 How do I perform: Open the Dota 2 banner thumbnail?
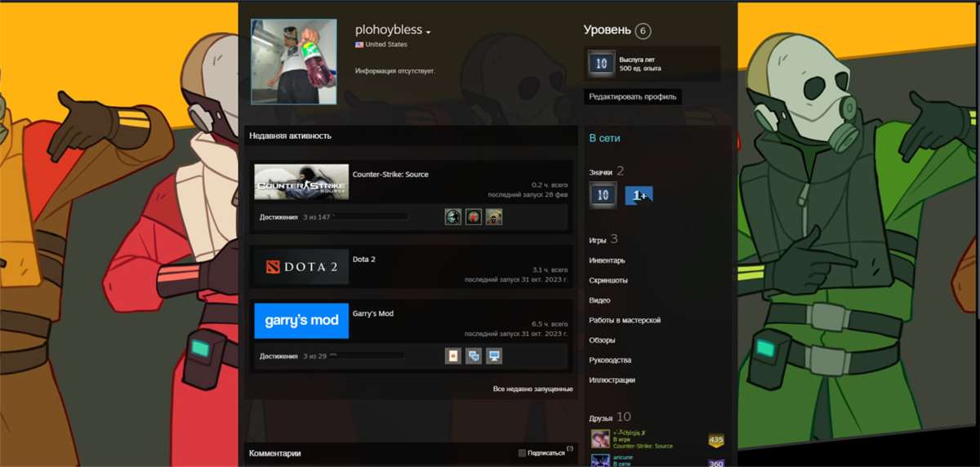[301, 267]
